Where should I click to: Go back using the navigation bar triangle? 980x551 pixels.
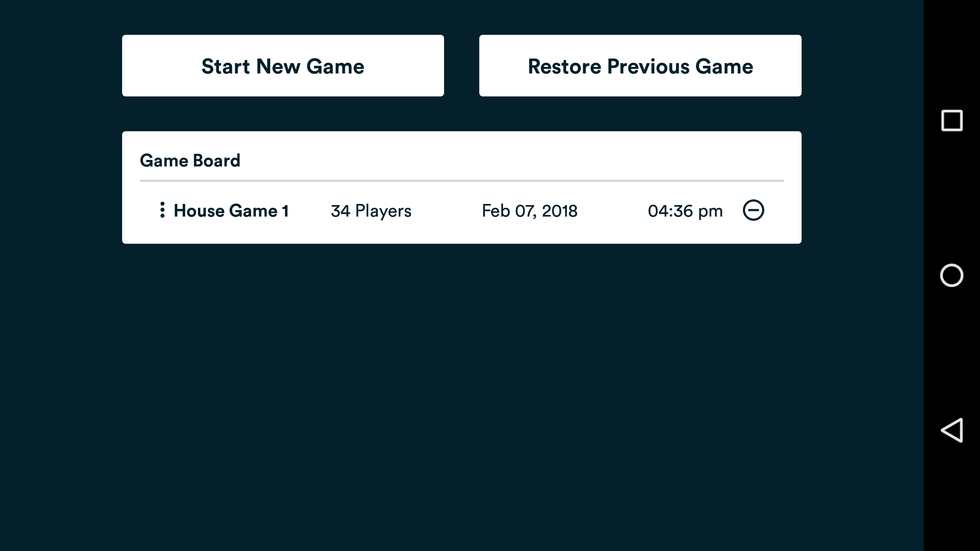point(952,430)
